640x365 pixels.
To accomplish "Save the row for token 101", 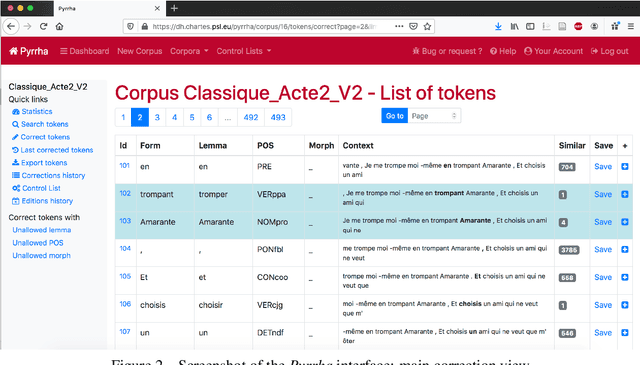I will coord(603,167).
